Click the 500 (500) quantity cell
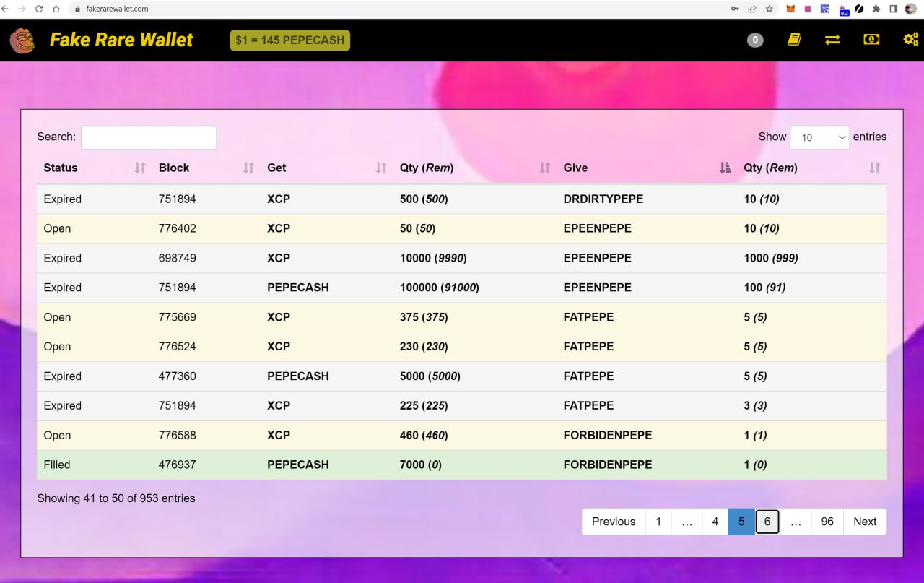Image resolution: width=924 pixels, height=583 pixels. click(424, 199)
